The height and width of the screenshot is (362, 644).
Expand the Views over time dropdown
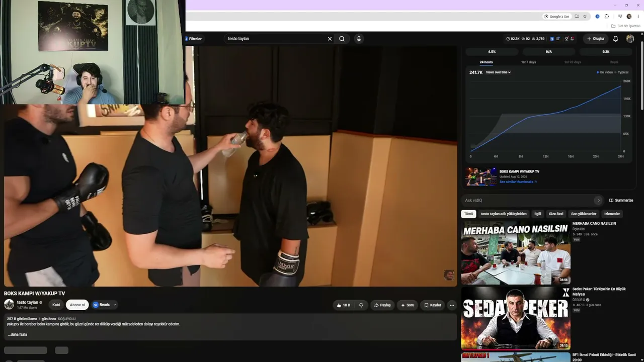coord(498,72)
